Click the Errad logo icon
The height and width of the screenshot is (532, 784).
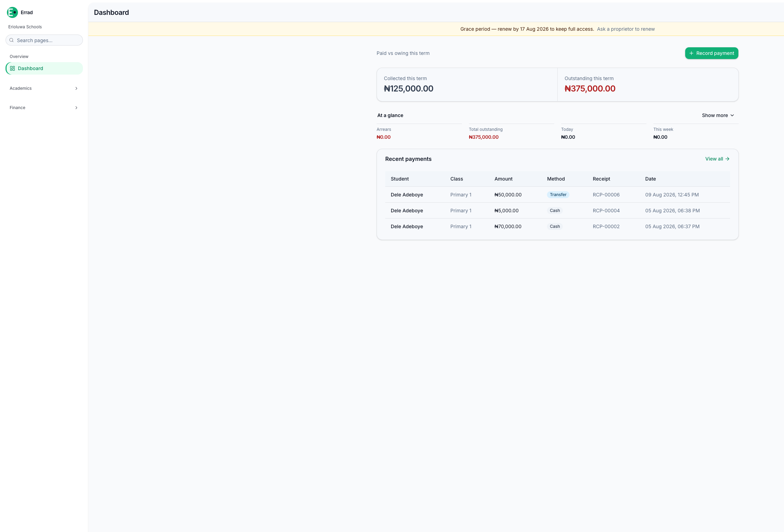click(12, 12)
